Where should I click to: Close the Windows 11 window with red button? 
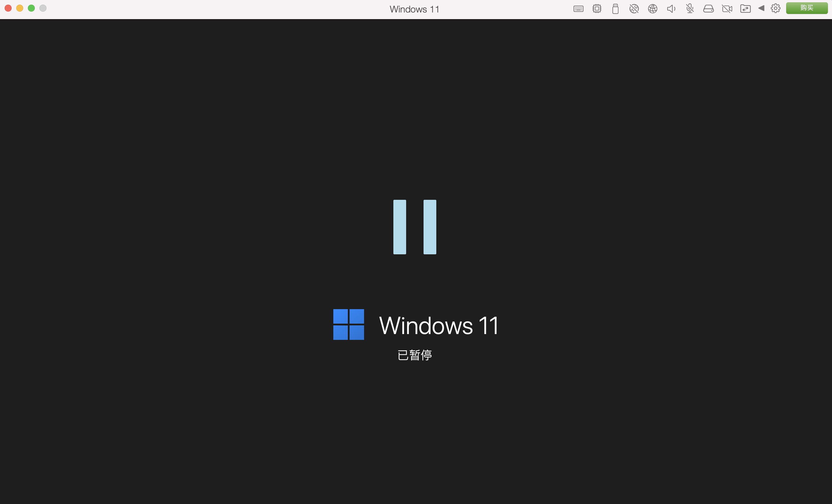pos(8,8)
